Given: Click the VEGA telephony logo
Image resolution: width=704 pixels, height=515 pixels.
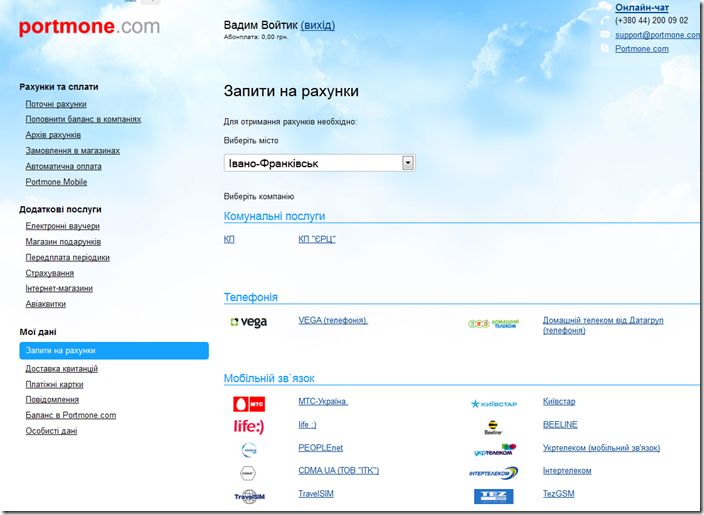Looking at the screenshot, I should (248, 322).
